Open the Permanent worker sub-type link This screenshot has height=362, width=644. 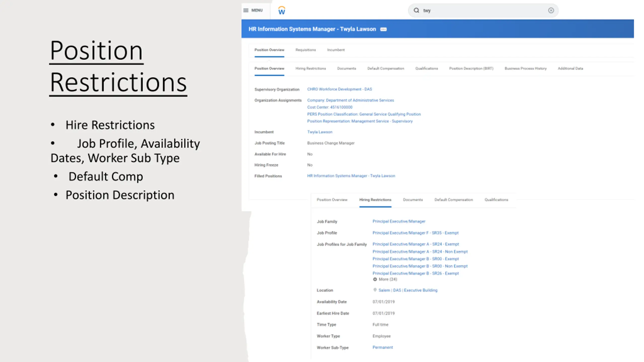[x=383, y=347]
